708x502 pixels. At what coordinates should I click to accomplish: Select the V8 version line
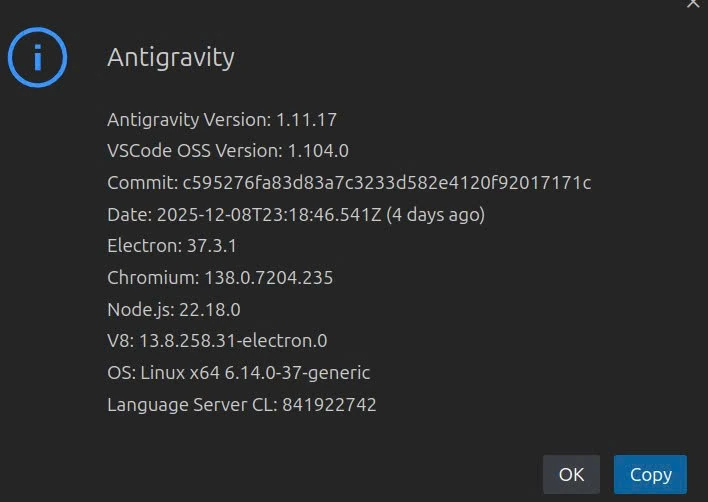(217, 340)
